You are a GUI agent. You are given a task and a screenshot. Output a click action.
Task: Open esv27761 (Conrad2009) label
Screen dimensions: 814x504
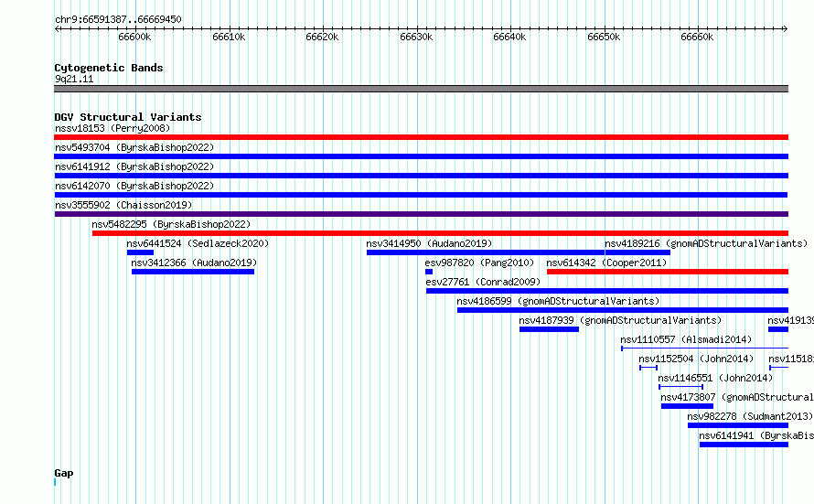(483, 282)
